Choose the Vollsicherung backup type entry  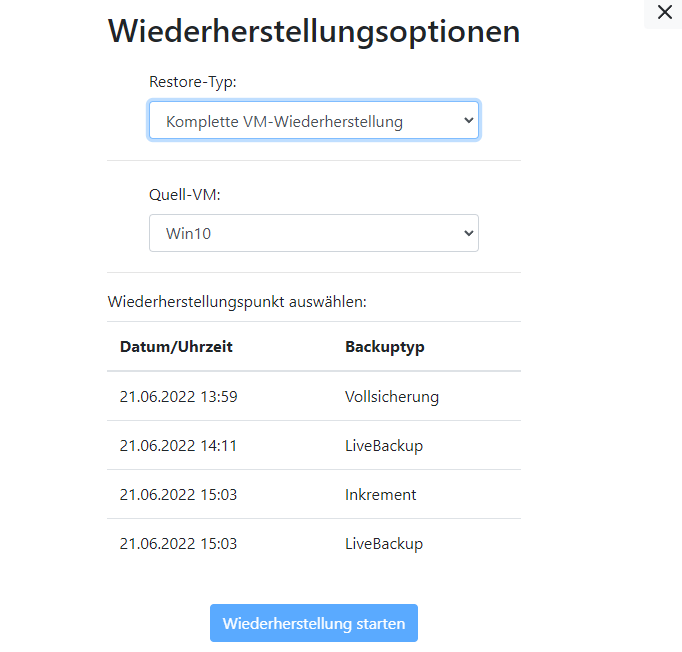point(392,397)
